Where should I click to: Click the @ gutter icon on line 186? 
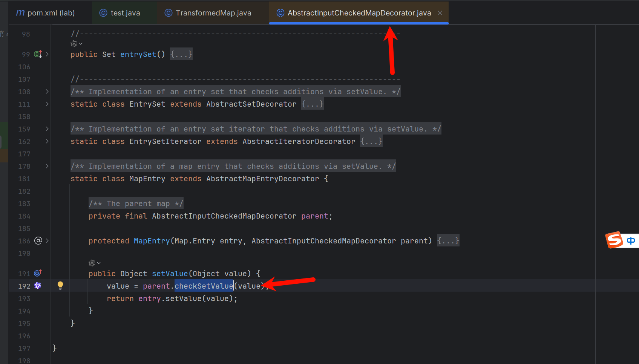38,241
